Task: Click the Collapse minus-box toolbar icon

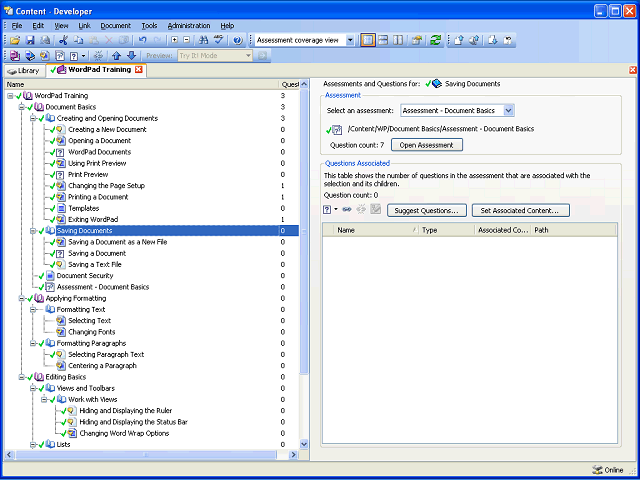Action: 187,40
